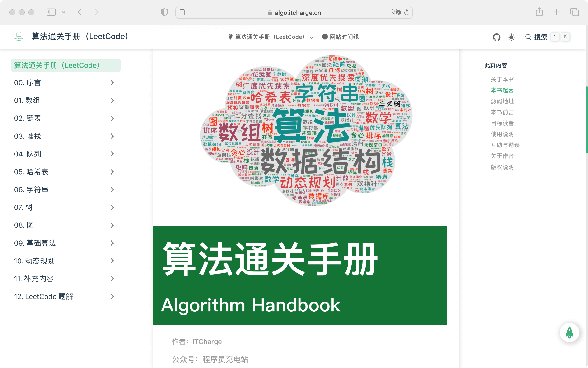Image resolution: width=588 pixels, height=368 pixels.
Task: Click the word cloud thumbnail image
Action: pos(301,131)
